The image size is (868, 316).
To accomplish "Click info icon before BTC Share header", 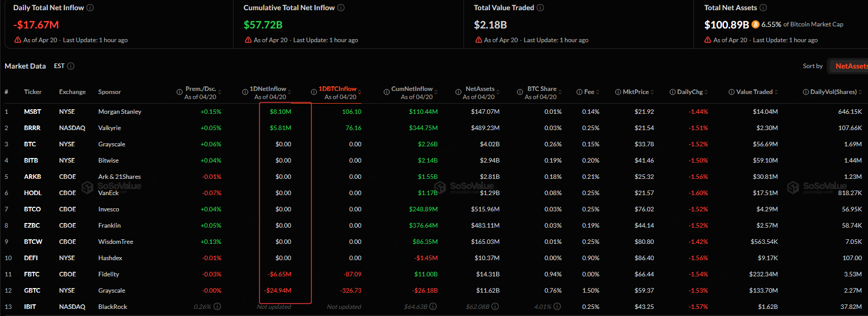I will coord(520,92).
